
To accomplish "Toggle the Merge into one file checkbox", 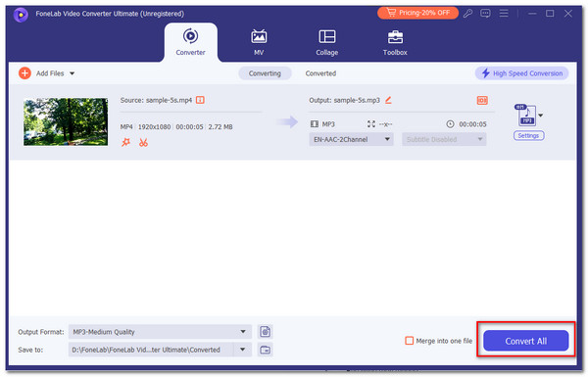I will [x=409, y=341].
